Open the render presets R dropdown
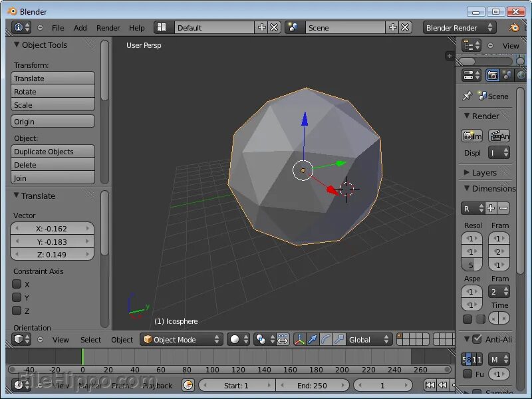This screenshot has width=532, height=399. [473, 208]
